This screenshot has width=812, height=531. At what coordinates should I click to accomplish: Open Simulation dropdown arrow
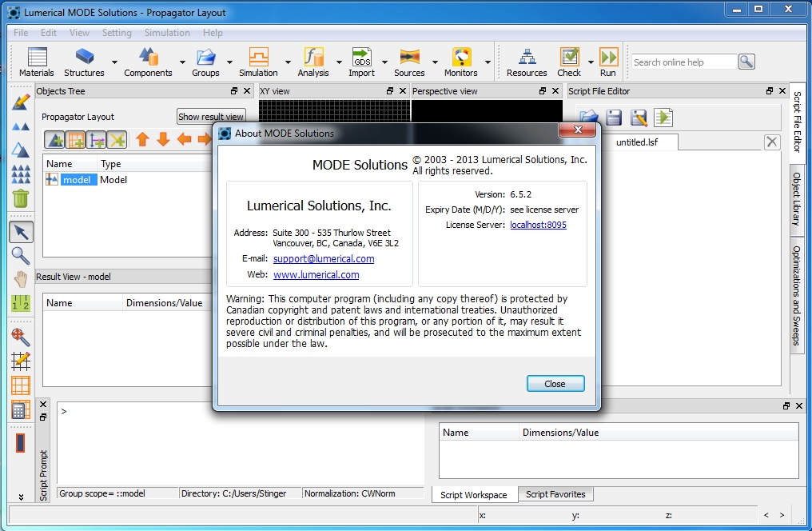[288, 62]
